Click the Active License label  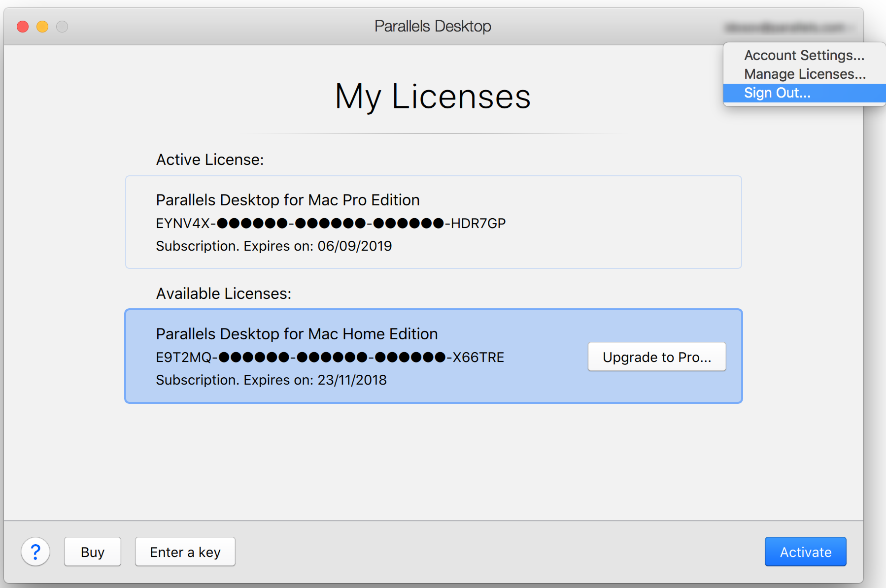point(210,160)
